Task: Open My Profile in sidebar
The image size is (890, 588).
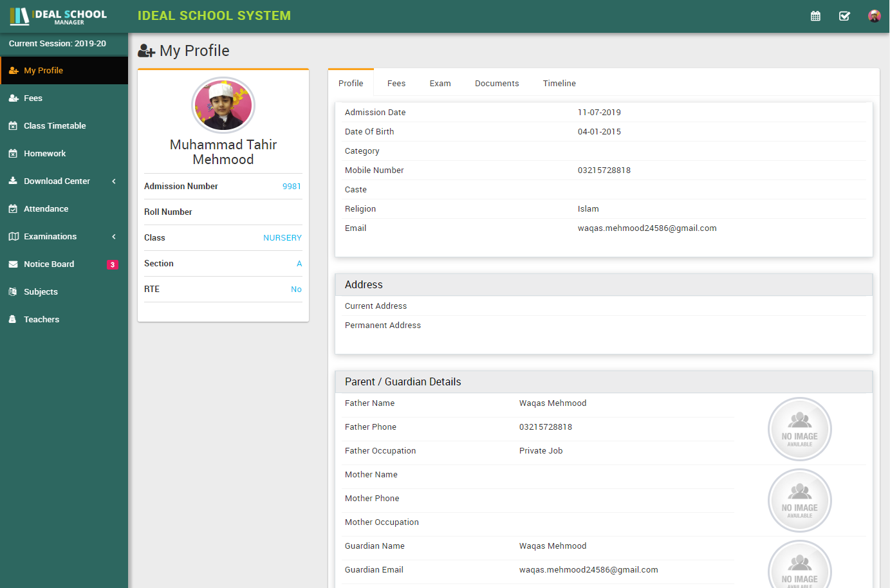Action: click(64, 71)
